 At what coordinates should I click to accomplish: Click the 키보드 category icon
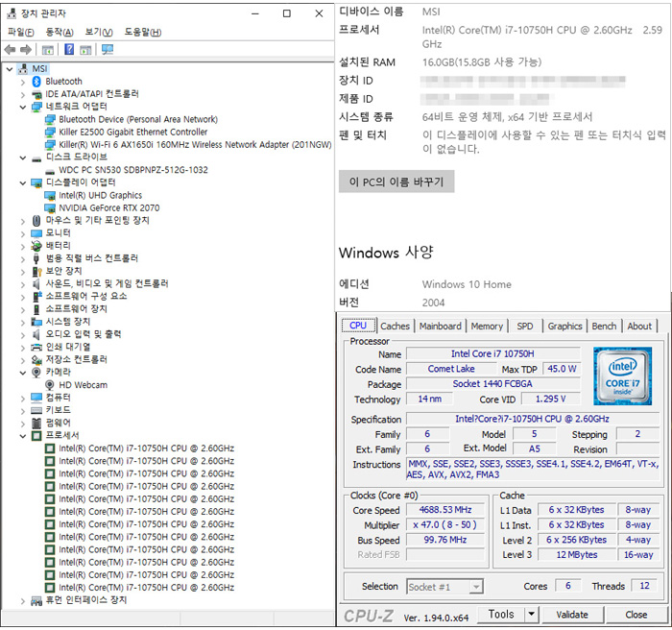[36, 410]
